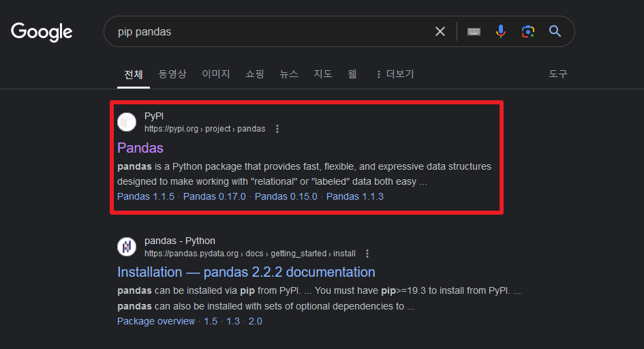
Task: Expand the 더보기 (More) menu
Action: coord(395,74)
